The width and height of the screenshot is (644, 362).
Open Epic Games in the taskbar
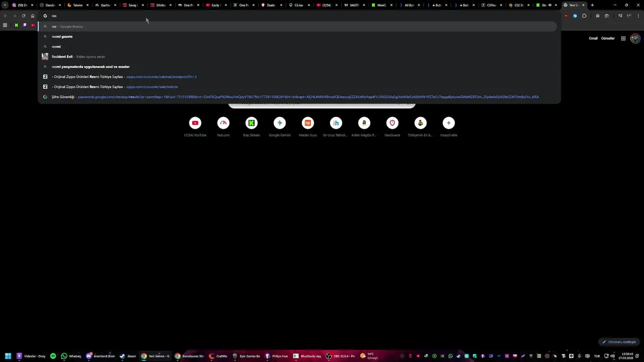(246, 356)
